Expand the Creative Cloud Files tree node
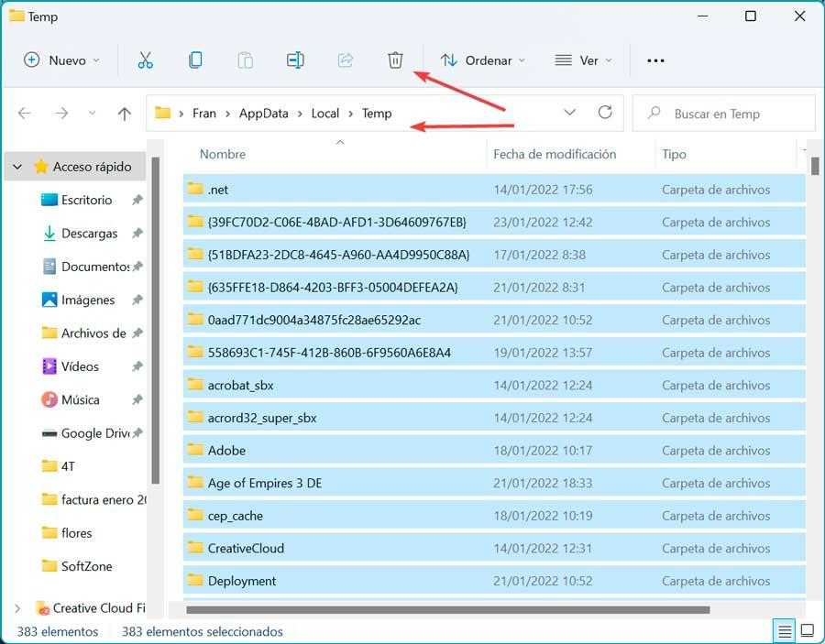 [16, 607]
